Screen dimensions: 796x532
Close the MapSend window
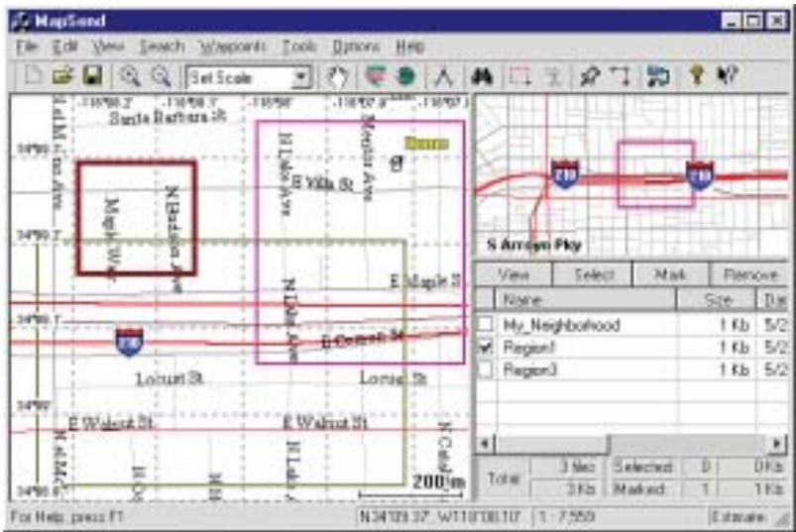[777, 21]
